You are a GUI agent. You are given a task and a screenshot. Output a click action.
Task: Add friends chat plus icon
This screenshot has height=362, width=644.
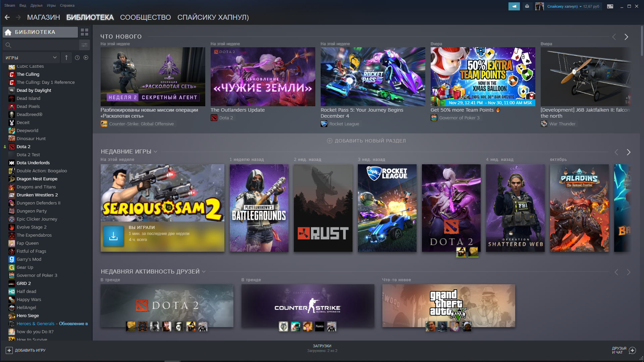[x=632, y=350]
